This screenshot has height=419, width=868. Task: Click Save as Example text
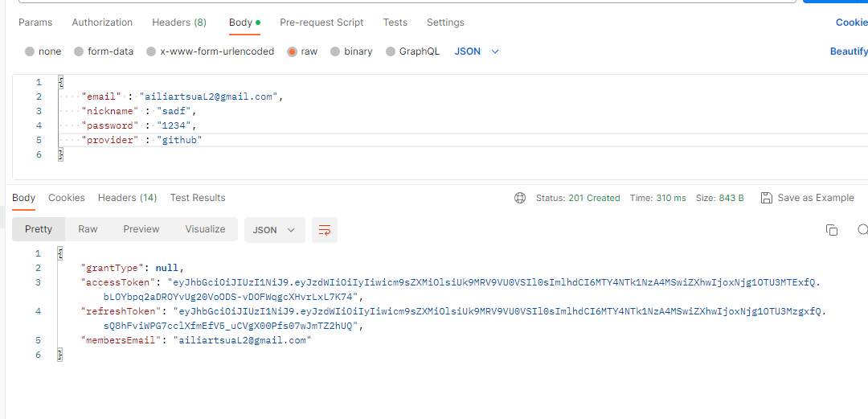pos(816,198)
